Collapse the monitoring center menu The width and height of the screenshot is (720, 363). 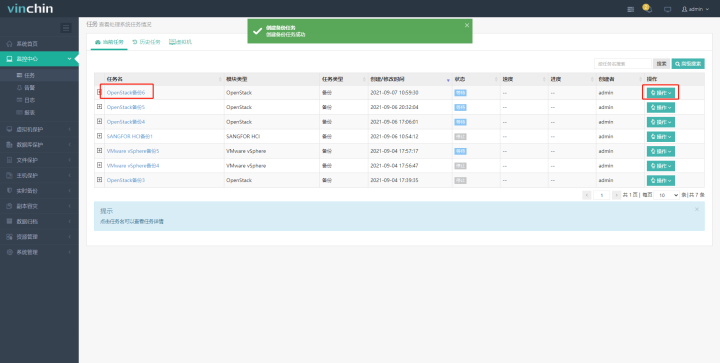point(39,59)
